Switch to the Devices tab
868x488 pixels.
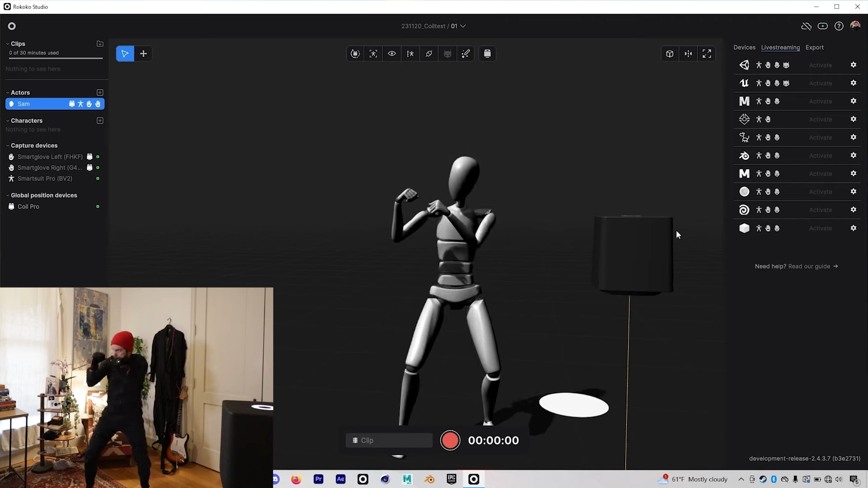coord(745,47)
